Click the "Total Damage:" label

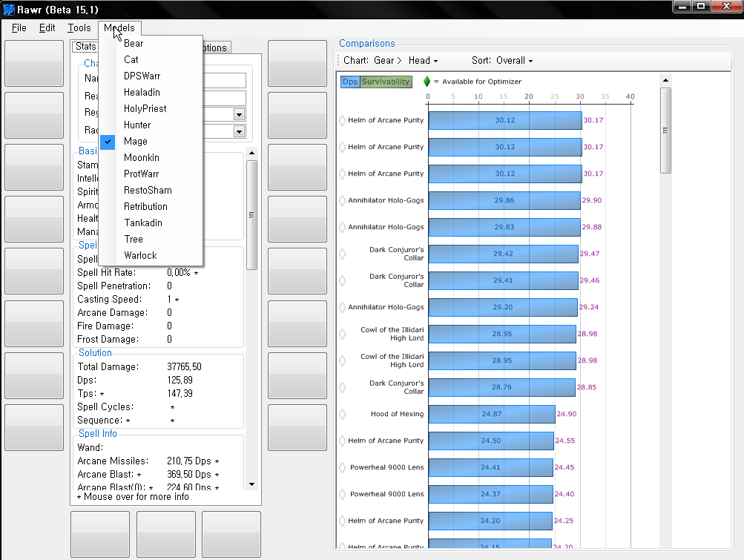click(x=108, y=367)
